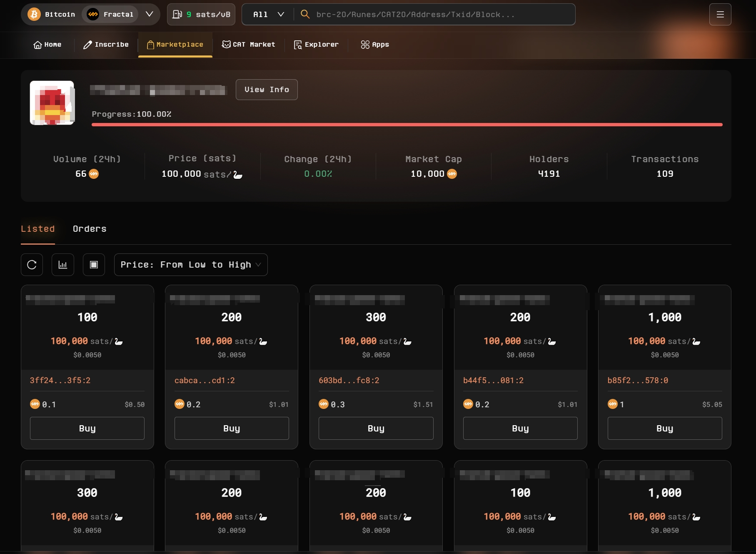756x554 pixels.
Task: Expand the network selector chevron
Action: pos(149,15)
